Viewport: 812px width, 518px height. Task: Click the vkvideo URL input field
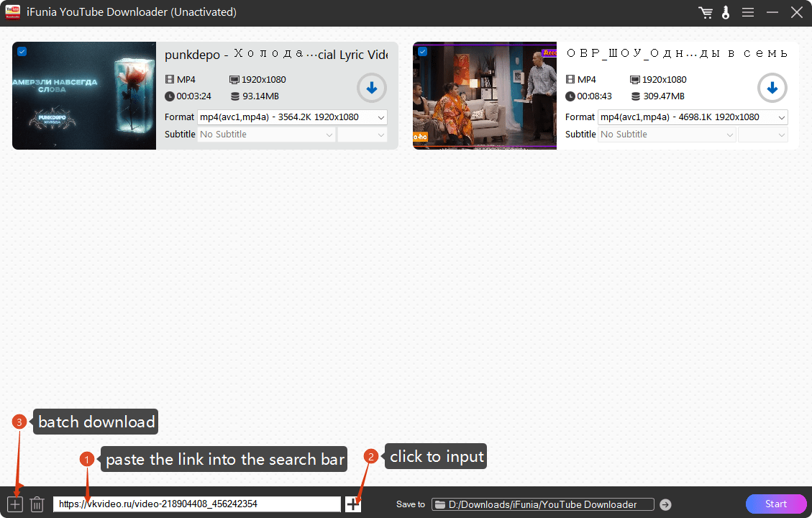196,504
